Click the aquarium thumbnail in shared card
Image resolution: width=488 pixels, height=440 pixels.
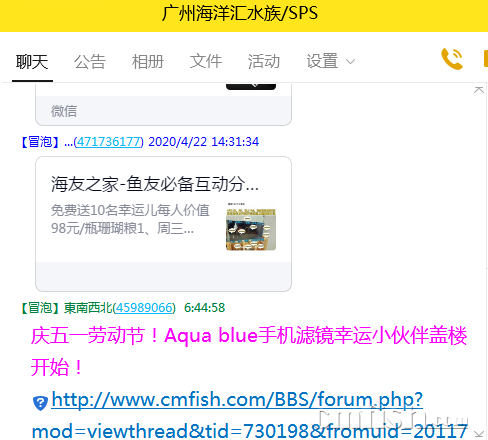pos(251,226)
